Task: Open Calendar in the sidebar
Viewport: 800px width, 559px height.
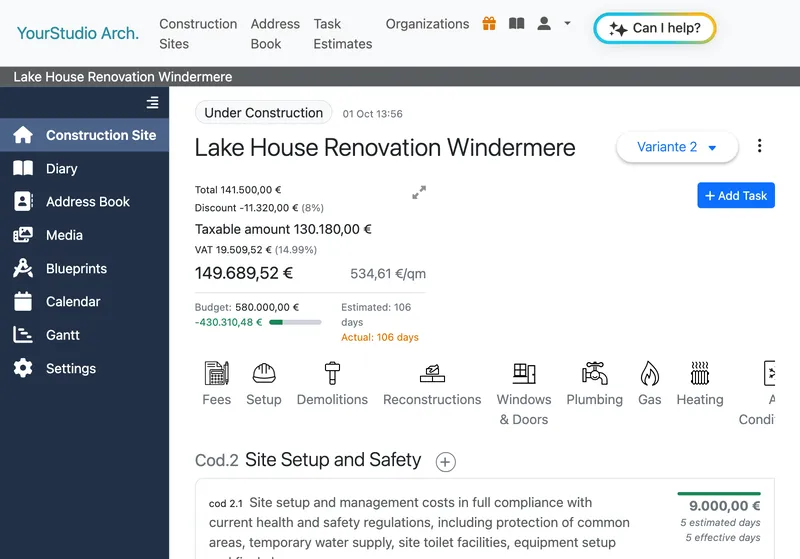Action: (x=85, y=301)
